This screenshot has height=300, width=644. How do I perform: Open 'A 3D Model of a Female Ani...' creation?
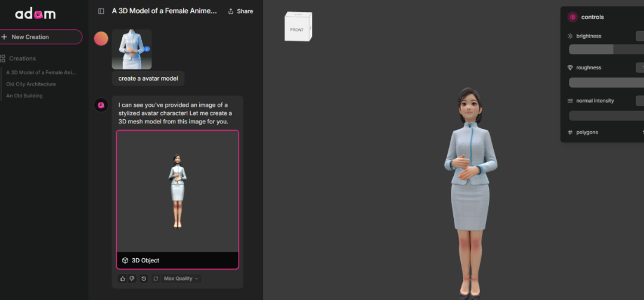41,72
